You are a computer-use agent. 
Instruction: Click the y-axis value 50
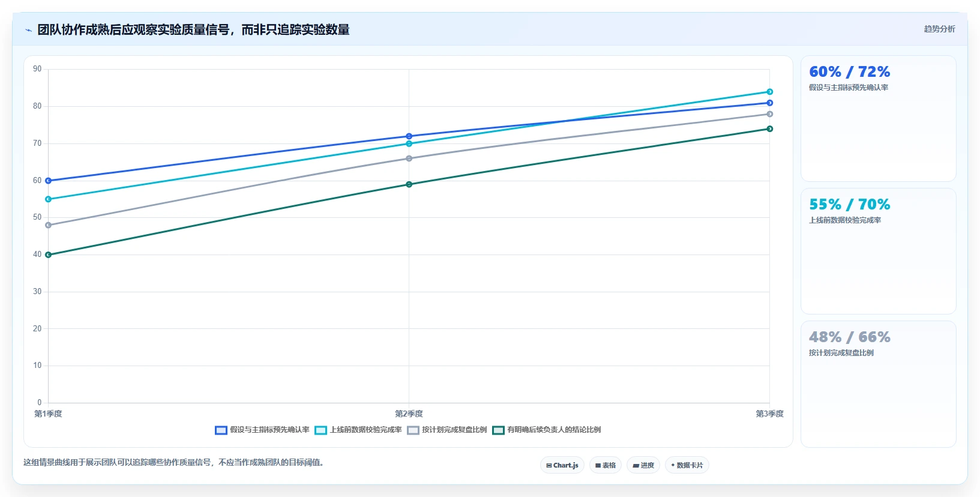point(37,217)
